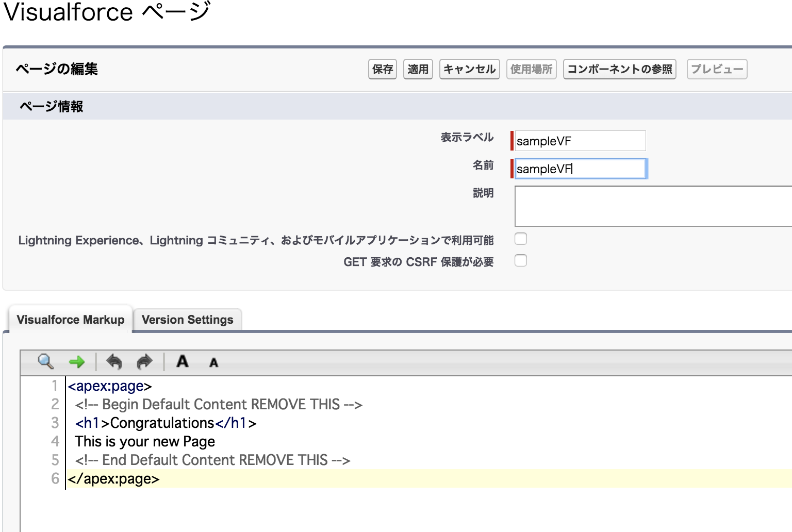This screenshot has width=792, height=532.
Task: Open コンポーネントの参照 component reference
Action: [619, 69]
